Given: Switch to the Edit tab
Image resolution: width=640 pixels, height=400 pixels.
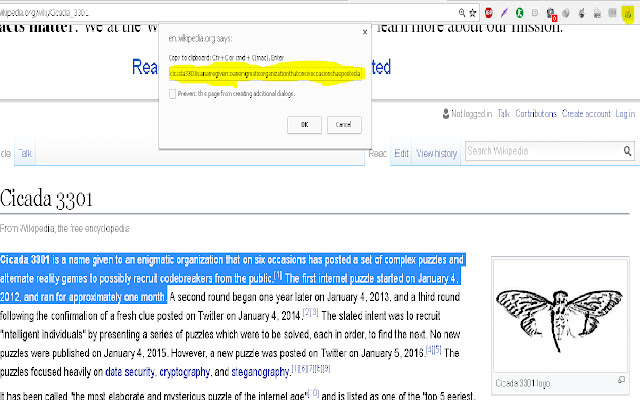Looking at the screenshot, I should 401,153.
